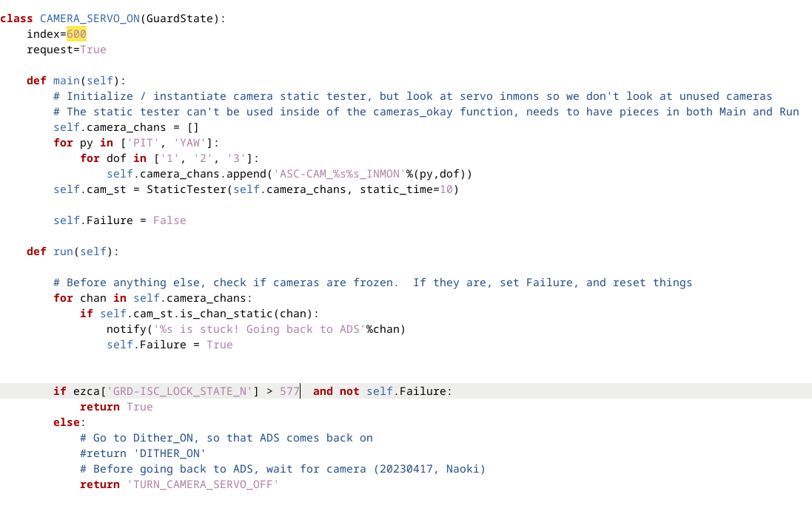Click the highlighted index value 600

pos(76,34)
